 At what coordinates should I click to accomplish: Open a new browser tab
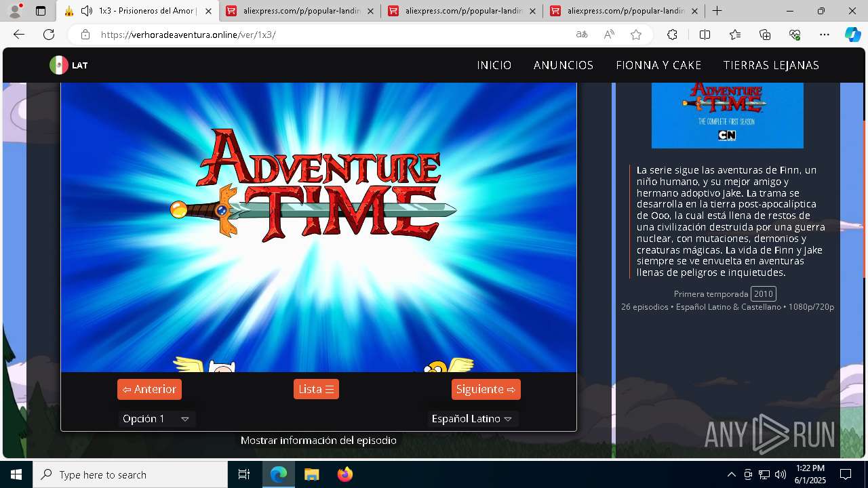coord(717,11)
